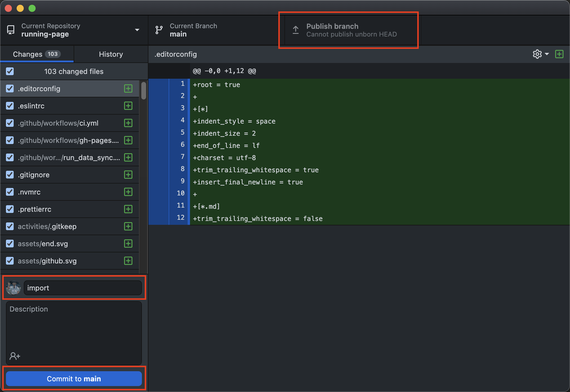This screenshot has width=570, height=392.
Task: Click the added-file icon beside .github/workflows/ci.yml
Action: [128, 122]
